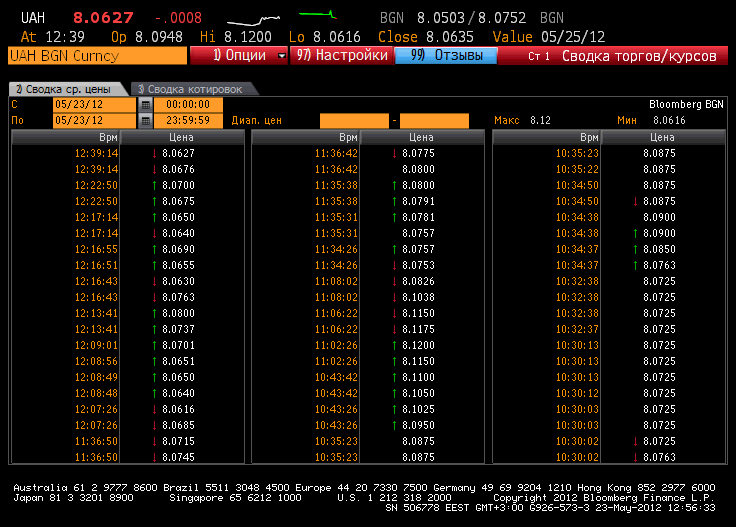
Task: Open the end date calendar picker icon
Action: coord(146,121)
